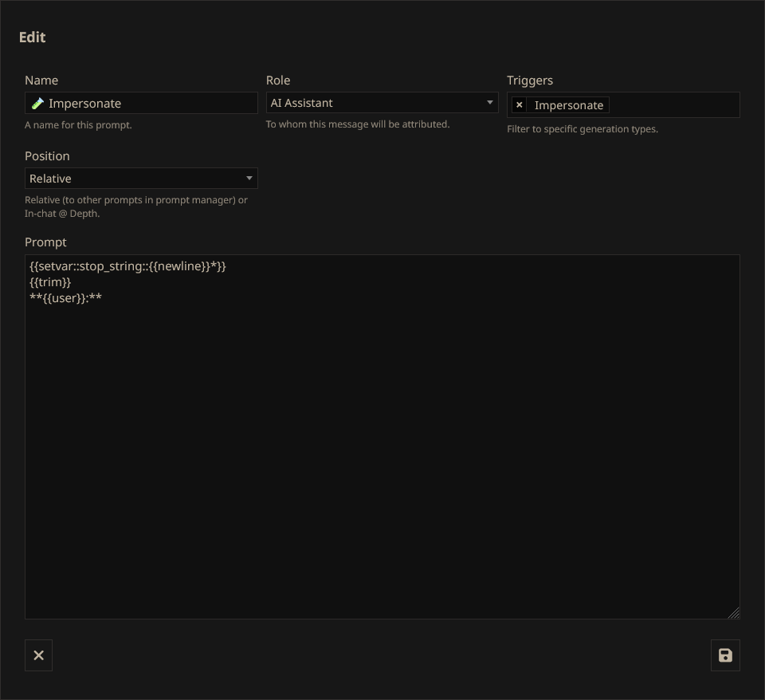This screenshot has height=700, width=765.
Task: Click the Prompt field label
Action: click(x=45, y=242)
